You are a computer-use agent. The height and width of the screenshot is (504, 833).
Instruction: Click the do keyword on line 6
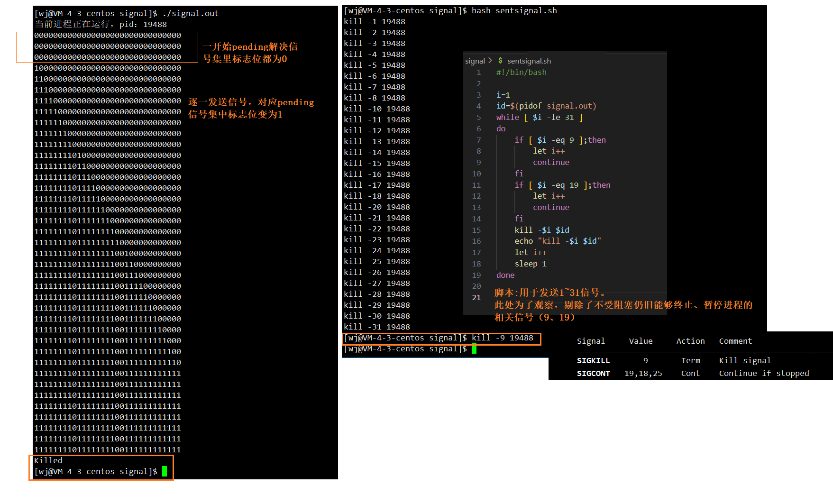coord(501,128)
